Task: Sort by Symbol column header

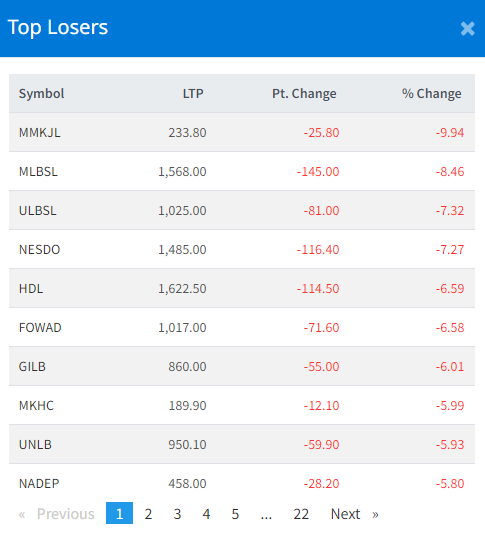Action: click(x=41, y=93)
